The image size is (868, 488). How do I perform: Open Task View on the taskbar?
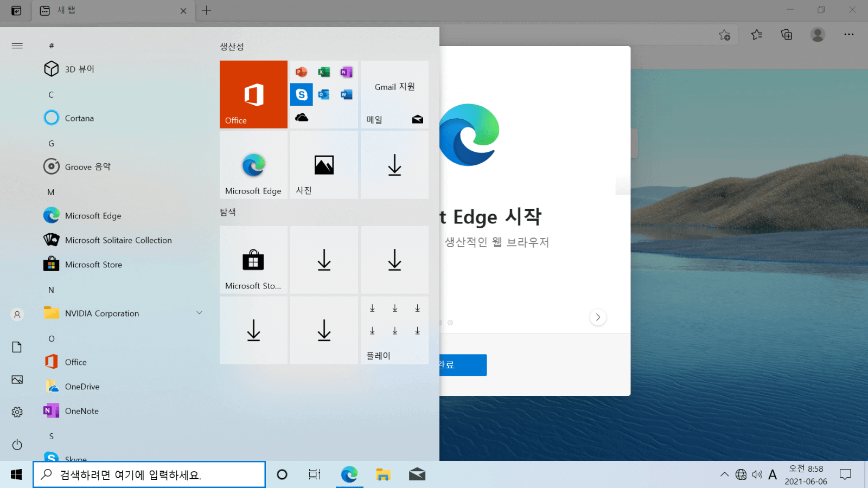315,474
